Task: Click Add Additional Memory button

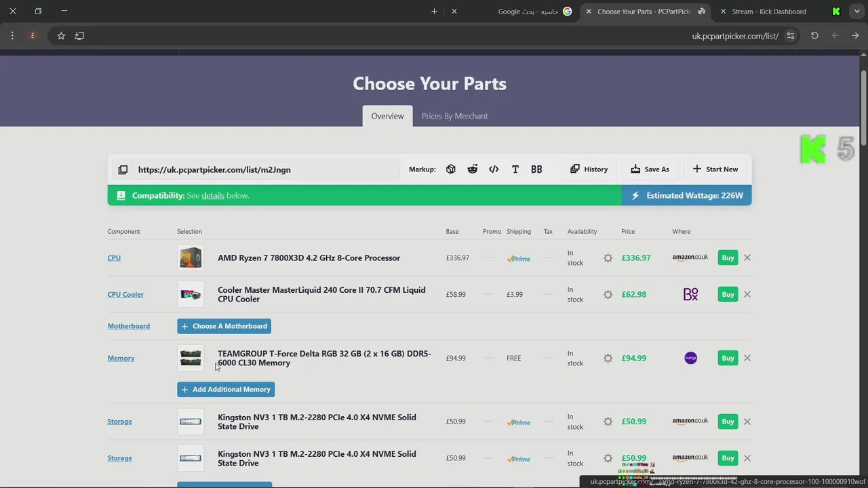Action: tap(226, 389)
